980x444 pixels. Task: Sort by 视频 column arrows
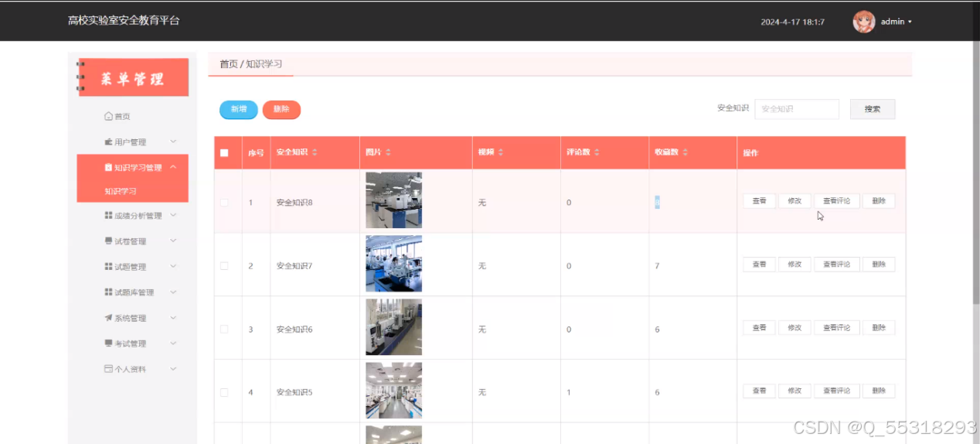coord(501,153)
